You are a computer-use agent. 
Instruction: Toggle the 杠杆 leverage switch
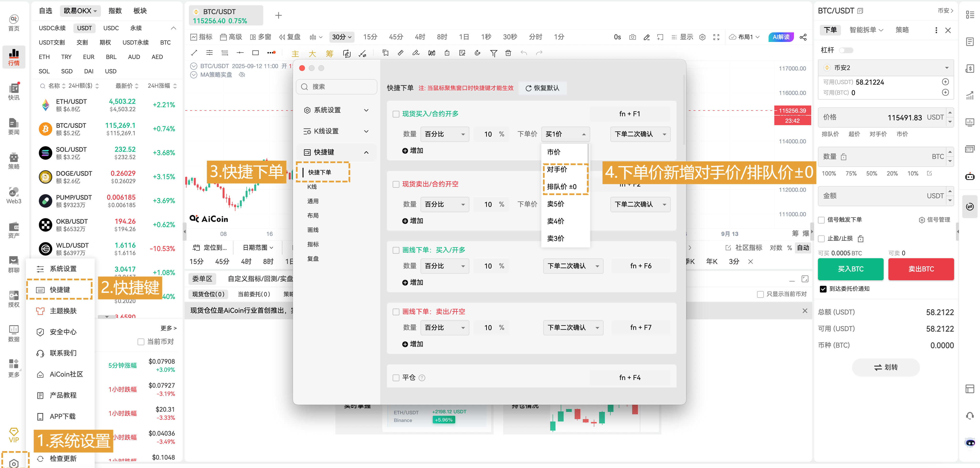846,50
